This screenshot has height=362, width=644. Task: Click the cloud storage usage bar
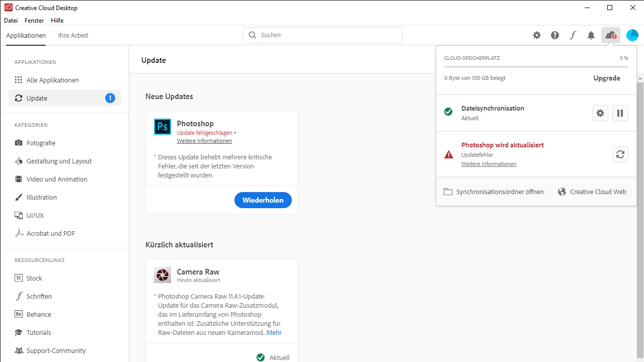(x=536, y=66)
